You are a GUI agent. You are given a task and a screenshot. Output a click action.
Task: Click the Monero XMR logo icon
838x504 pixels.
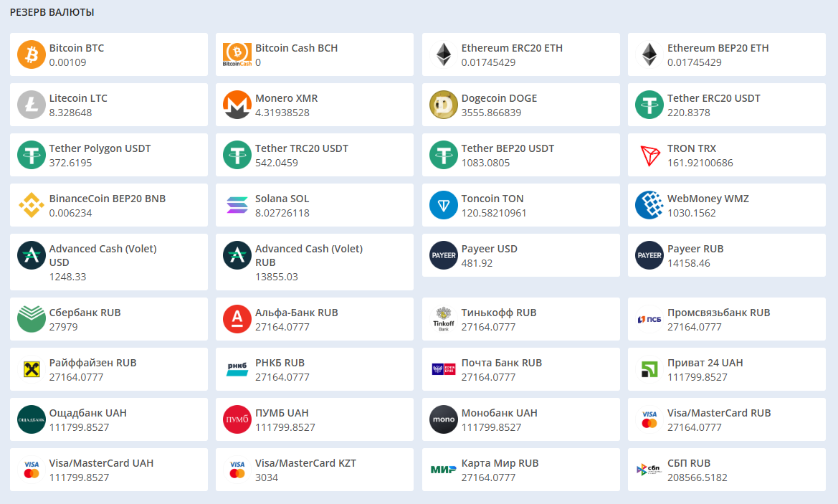pos(237,105)
